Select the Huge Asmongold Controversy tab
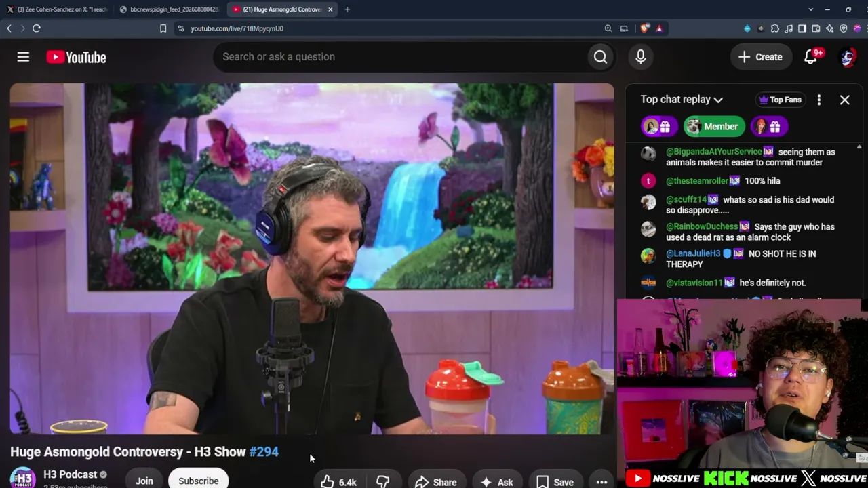 click(278, 9)
